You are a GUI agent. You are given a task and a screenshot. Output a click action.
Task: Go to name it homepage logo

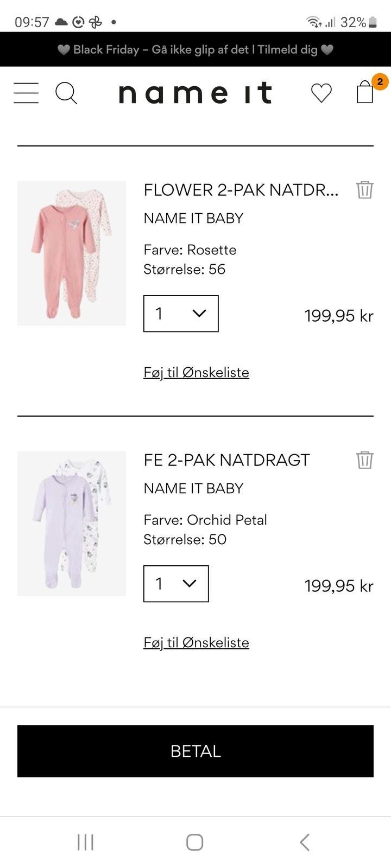tap(195, 93)
